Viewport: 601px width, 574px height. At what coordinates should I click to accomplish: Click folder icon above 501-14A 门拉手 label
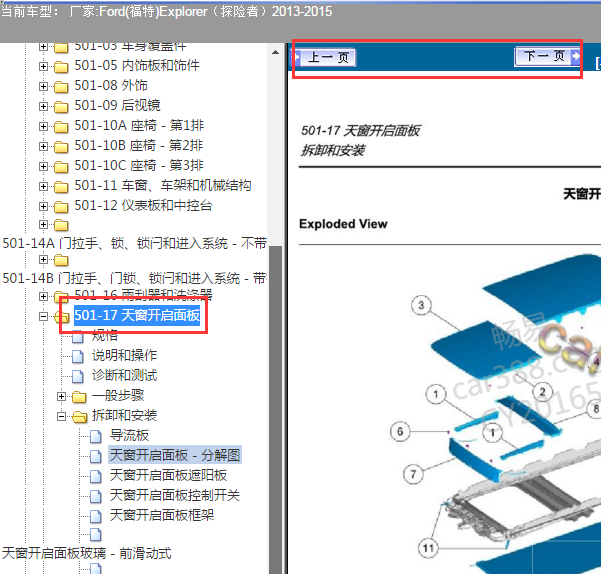pos(61,225)
